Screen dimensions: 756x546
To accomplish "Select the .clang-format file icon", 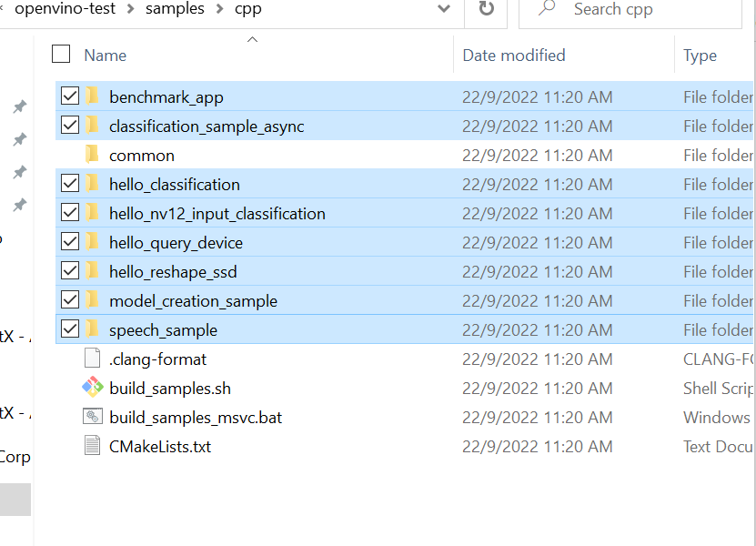I will [x=92, y=359].
